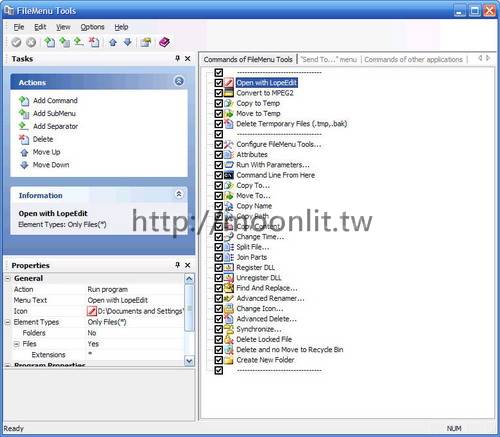Close the Tasks panel
Image resolution: width=500 pixels, height=437 pixels.
(188, 59)
